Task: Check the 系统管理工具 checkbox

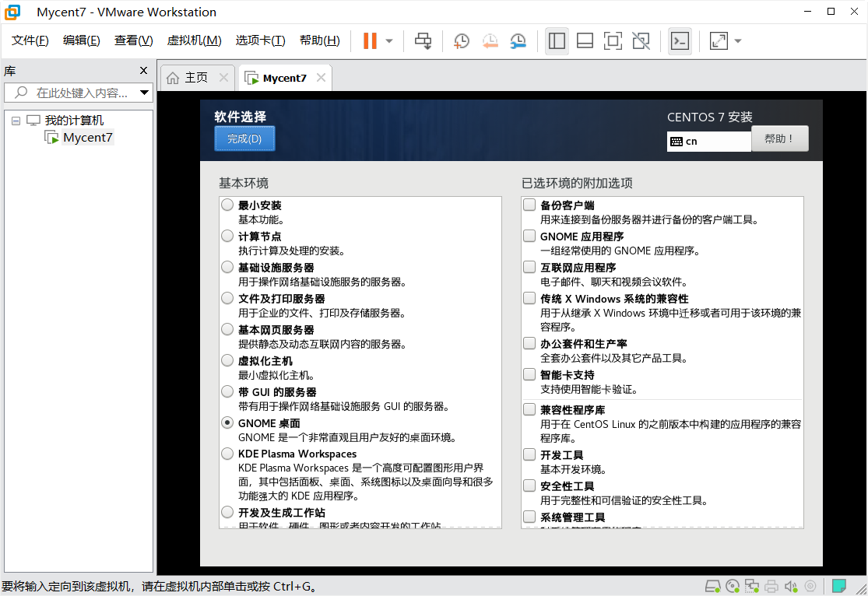Action: [x=530, y=517]
